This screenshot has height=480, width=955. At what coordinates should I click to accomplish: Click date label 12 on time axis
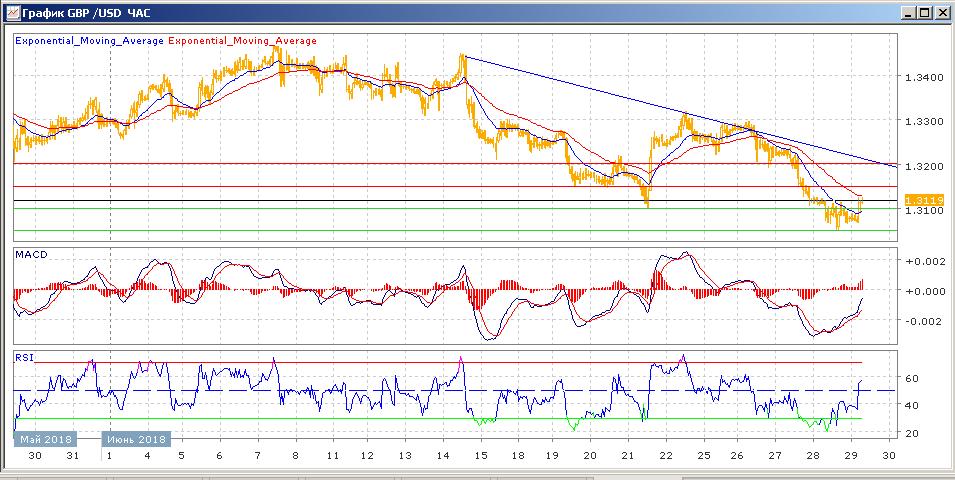tap(367, 456)
